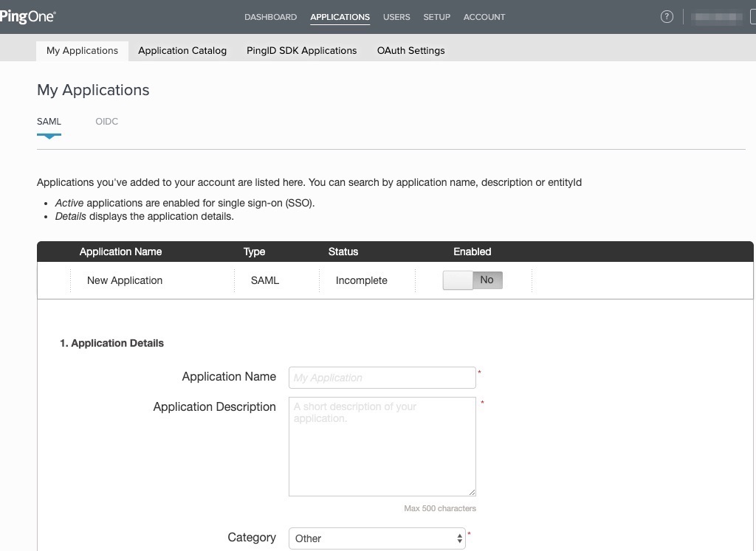Switch to the OIDC applications tab

(x=106, y=121)
